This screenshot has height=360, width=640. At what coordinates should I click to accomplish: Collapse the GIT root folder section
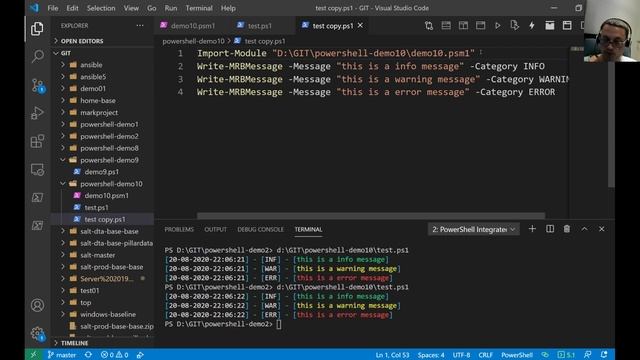pos(65,53)
